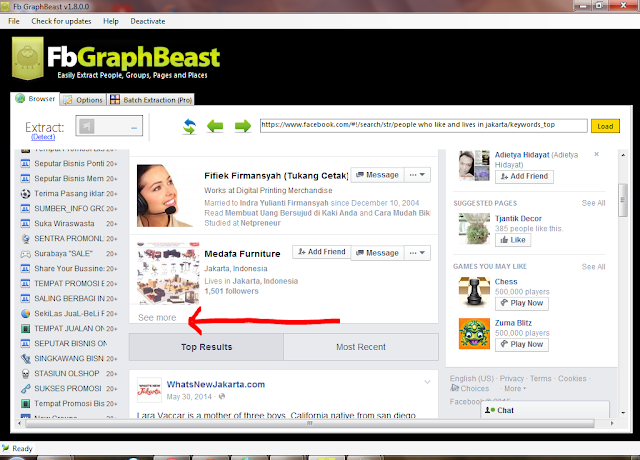
Task: Click SINGKAWANG BISN group icon
Action: pos(25,359)
